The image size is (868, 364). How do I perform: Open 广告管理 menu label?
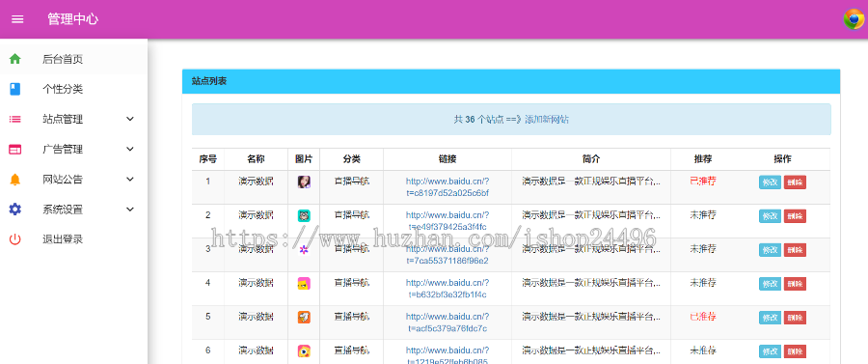pos(63,149)
